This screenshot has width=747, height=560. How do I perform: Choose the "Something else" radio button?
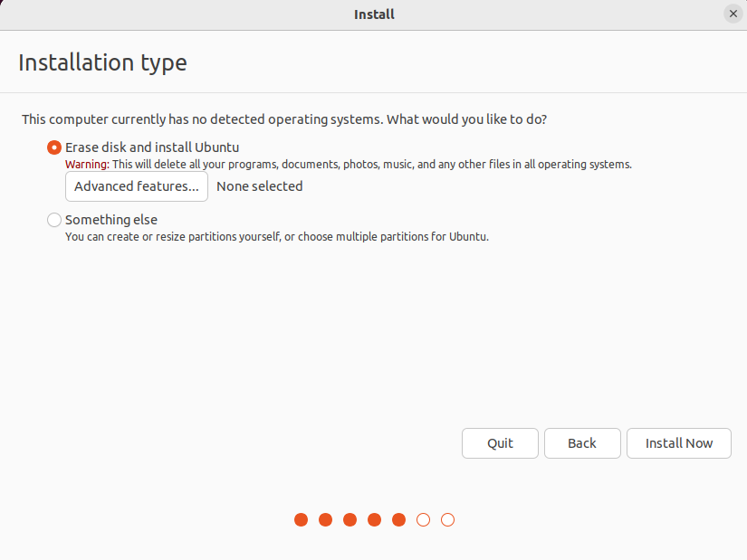(x=54, y=220)
